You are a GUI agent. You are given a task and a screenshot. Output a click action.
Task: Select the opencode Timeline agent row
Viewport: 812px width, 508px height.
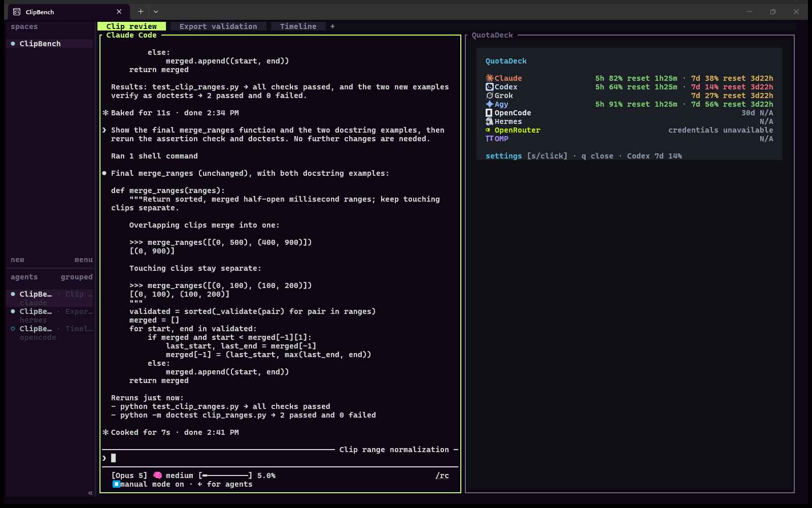(50, 333)
